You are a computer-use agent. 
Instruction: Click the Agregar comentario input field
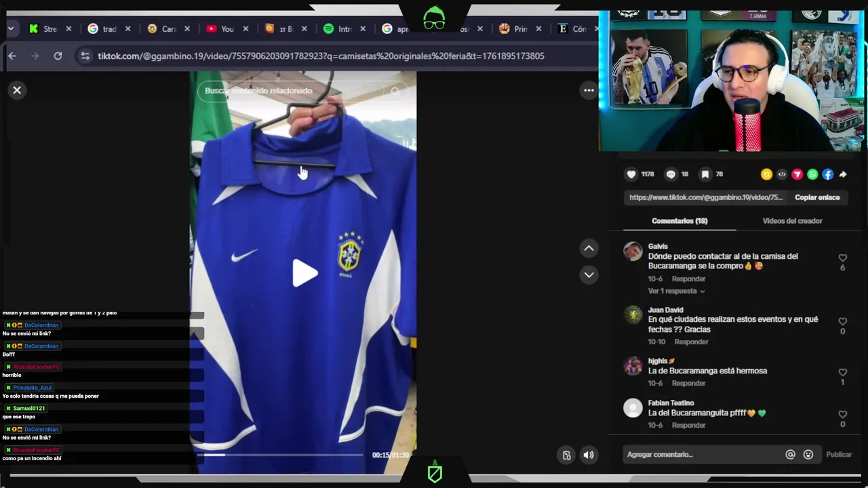pyautogui.click(x=702, y=455)
